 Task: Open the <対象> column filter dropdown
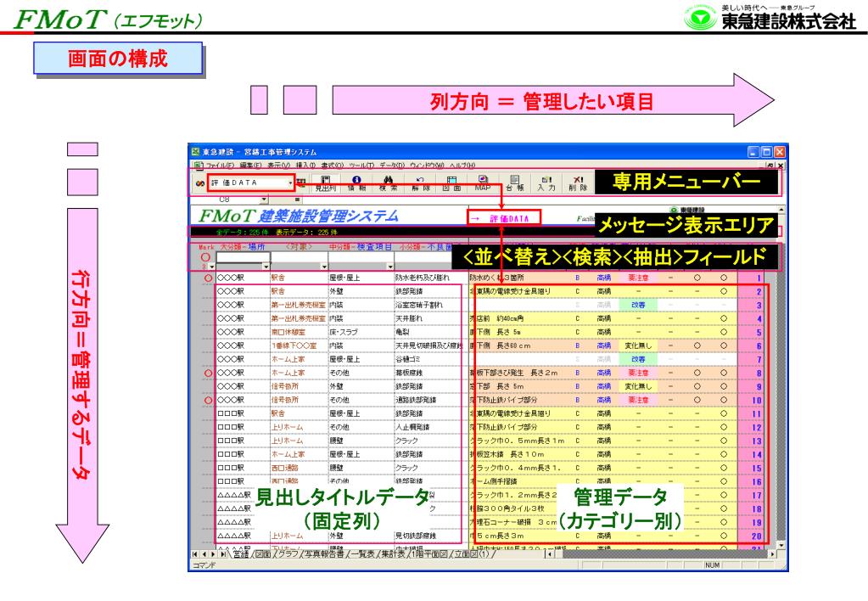(x=324, y=267)
